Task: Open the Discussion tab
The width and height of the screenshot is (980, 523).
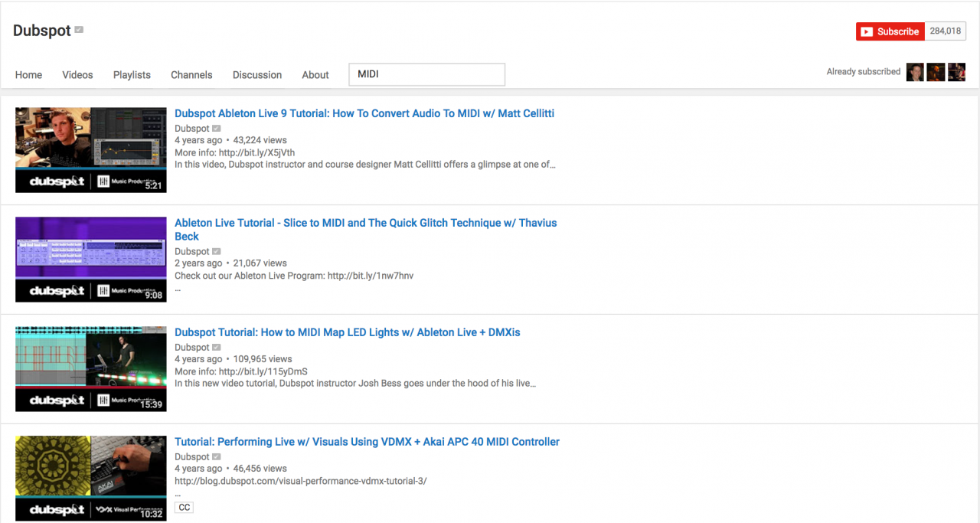Action: (257, 75)
